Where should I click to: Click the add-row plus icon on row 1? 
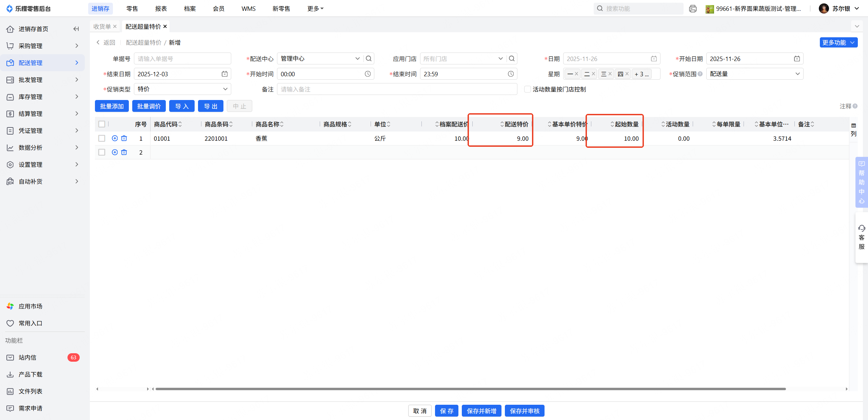point(115,138)
